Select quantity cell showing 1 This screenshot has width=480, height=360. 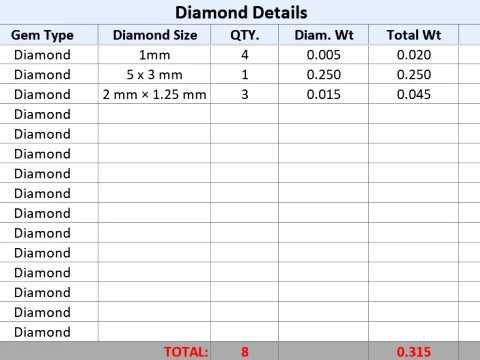(x=245, y=74)
